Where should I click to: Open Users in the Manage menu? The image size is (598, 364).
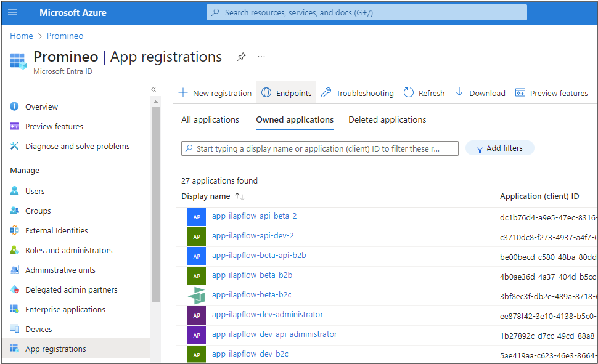[x=35, y=191]
